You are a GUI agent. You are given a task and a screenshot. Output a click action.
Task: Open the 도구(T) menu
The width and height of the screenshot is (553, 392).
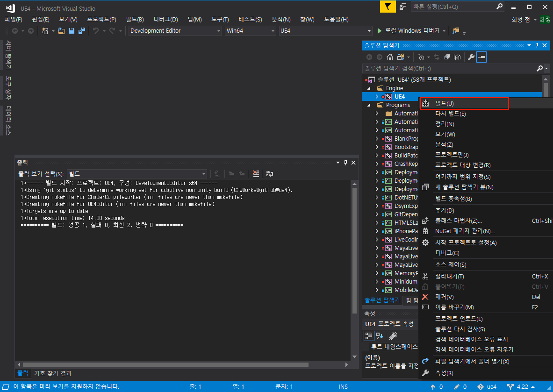click(220, 19)
